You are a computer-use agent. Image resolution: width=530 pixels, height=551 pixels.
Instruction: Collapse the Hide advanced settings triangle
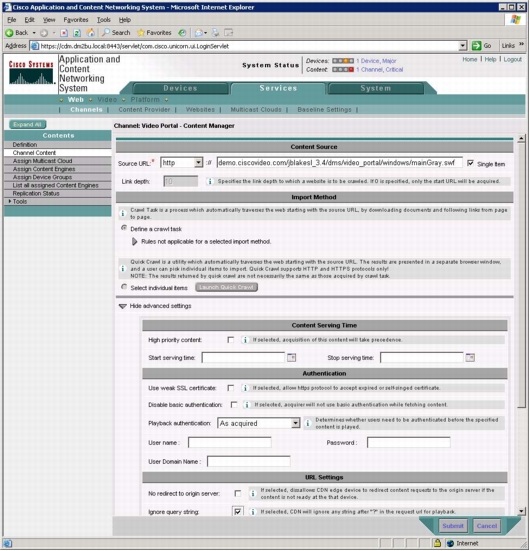coord(123,306)
